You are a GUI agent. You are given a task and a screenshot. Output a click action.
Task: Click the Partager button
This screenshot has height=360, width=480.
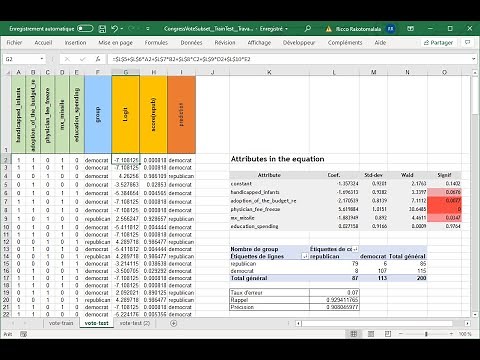pyautogui.click(x=438, y=43)
